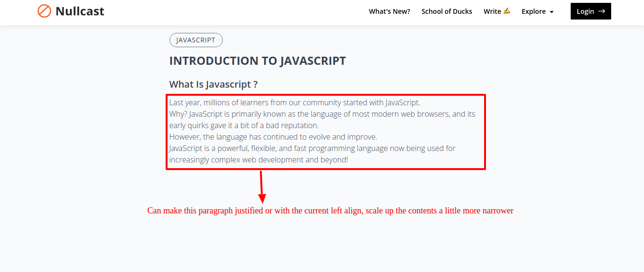This screenshot has width=644, height=272.
Task: Click text early quirks gave it a bit
Action: coord(244,125)
